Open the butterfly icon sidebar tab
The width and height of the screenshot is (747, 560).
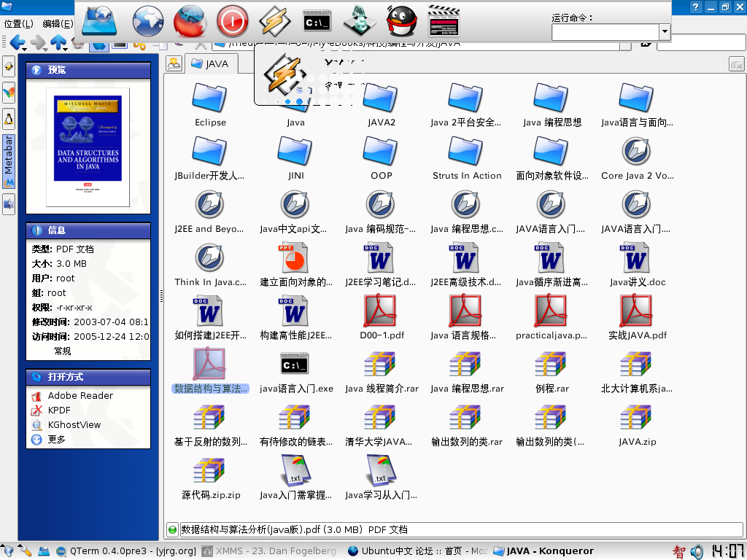pos(9,93)
